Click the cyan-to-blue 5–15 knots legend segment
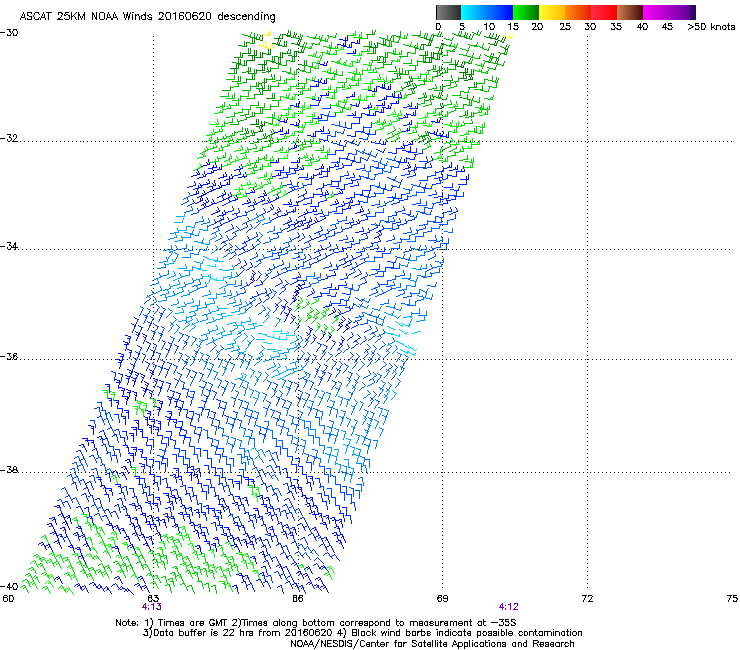Image resolution: width=740 pixels, height=650 pixels. coord(487,12)
